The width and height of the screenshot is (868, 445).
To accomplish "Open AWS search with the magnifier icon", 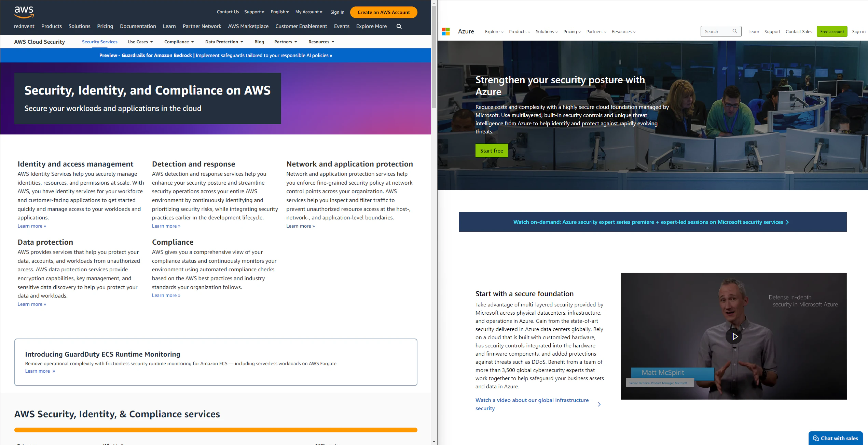I will (x=399, y=26).
